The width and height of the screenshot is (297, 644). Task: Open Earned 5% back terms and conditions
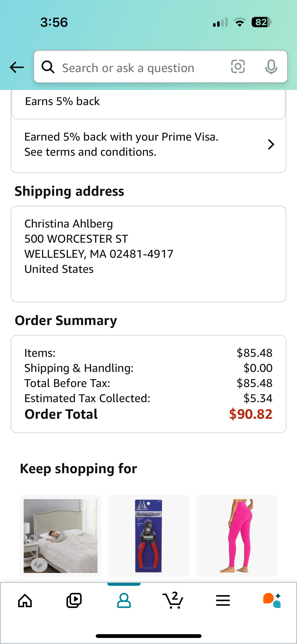point(148,144)
